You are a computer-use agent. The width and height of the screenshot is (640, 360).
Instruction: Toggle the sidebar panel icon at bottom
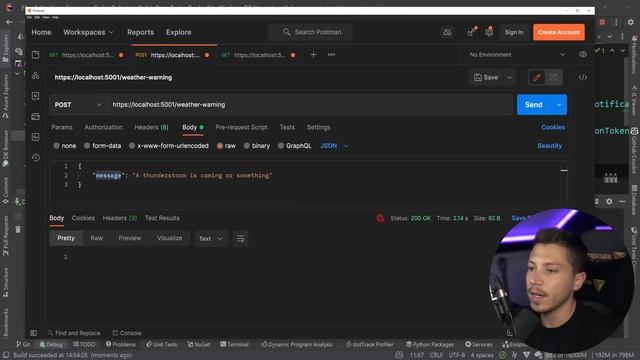33,333
